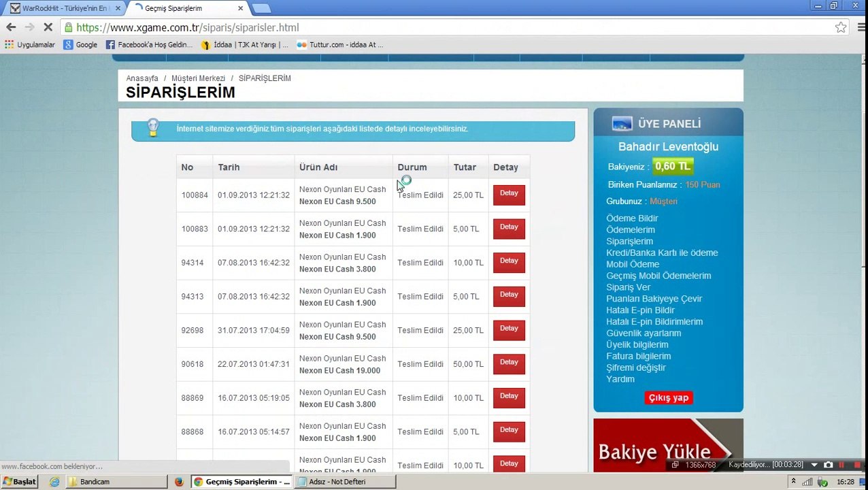
Task: View Detay for order 90618
Action: [509, 364]
